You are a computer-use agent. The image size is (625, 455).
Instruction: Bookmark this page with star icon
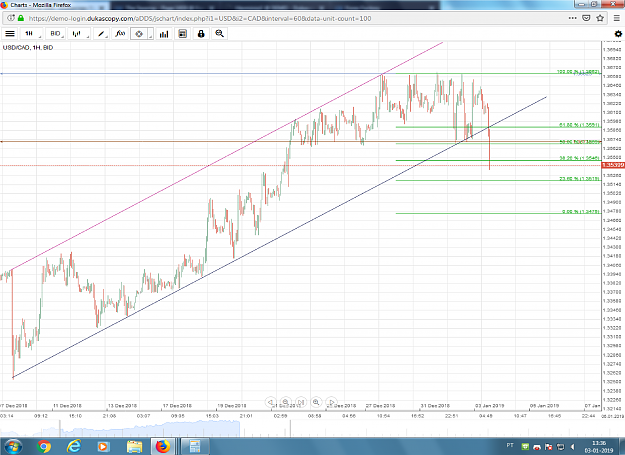click(x=600, y=18)
